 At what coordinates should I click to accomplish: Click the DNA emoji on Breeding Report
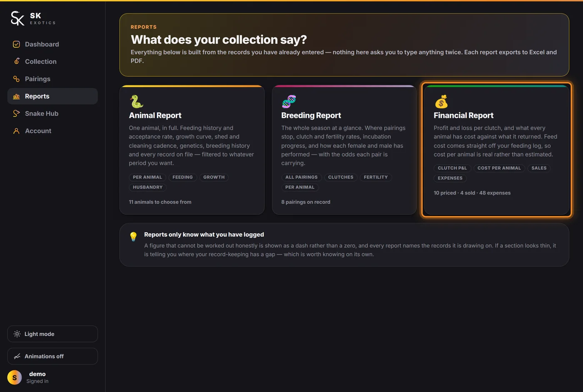coord(289,101)
